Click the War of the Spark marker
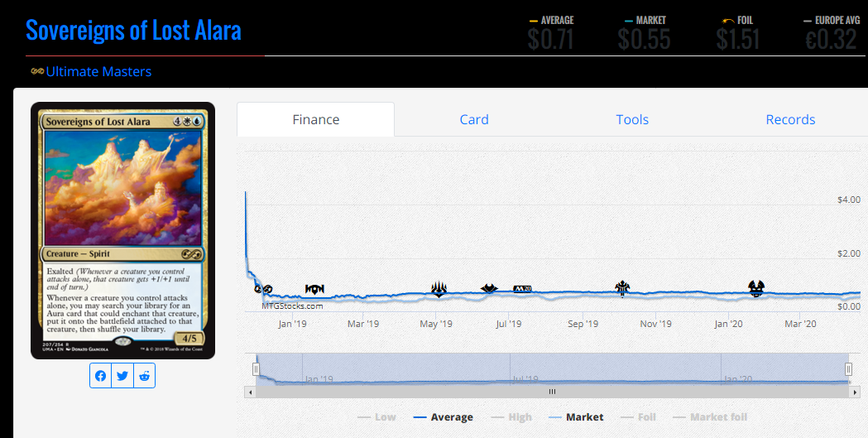The height and width of the screenshot is (438, 868). (x=439, y=289)
